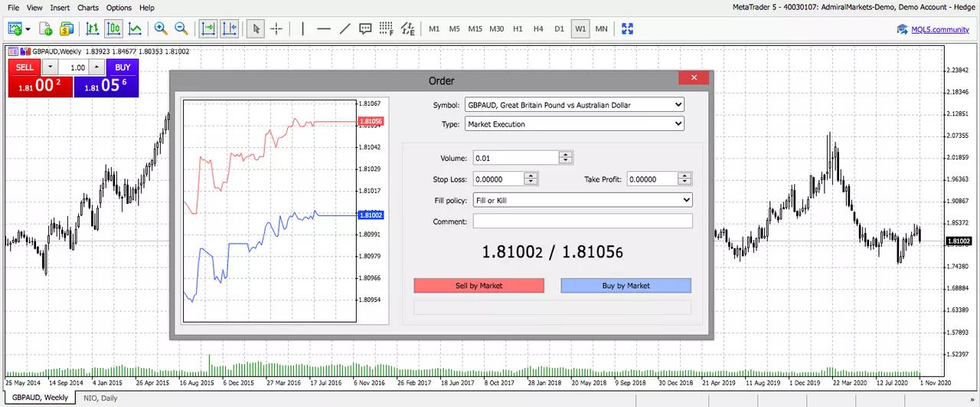This screenshot has height=407, width=980.
Task: Select the cursor arrow tool
Action: tap(256, 29)
